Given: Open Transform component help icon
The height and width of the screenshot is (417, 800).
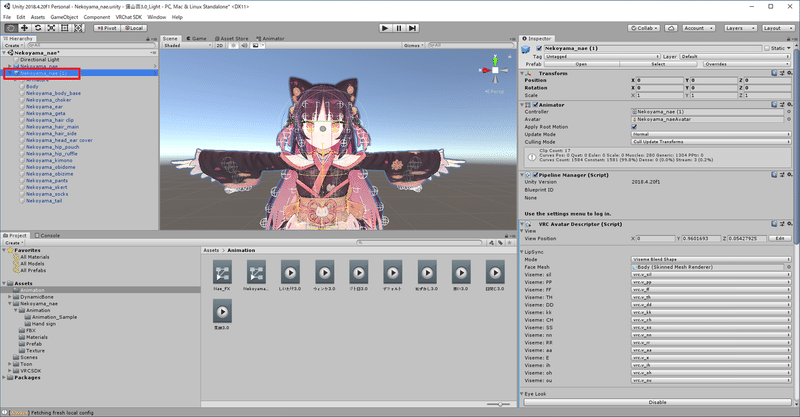Looking at the screenshot, I should pyautogui.click(x=774, y=73).
